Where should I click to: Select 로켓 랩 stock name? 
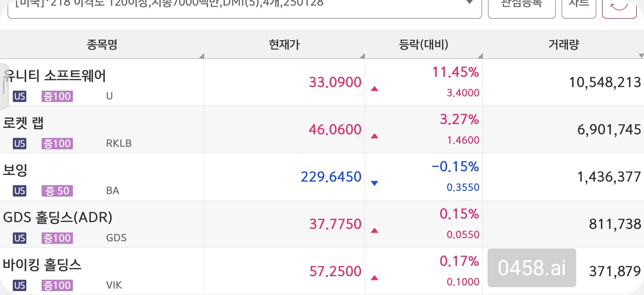coord(23,123)
